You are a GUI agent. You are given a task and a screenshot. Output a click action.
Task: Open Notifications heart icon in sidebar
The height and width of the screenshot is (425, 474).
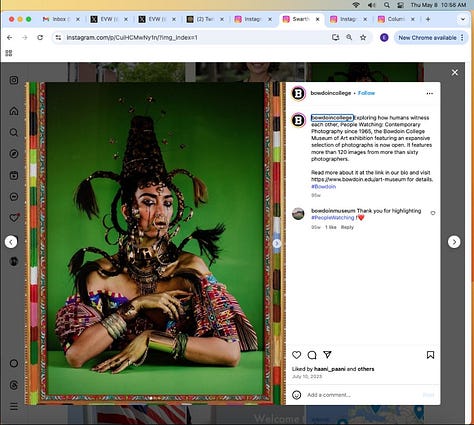click(x=14, y=218)
